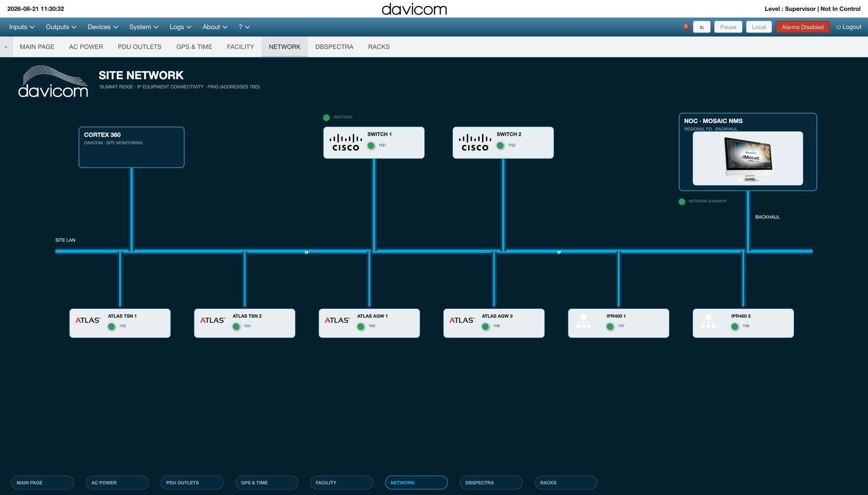Click the refresh icon button

tap(702, 27)
